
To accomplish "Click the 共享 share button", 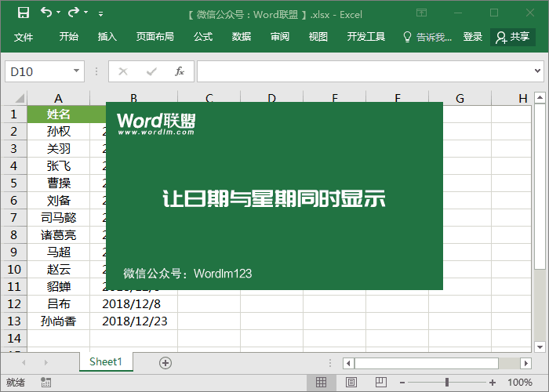I will pos(513,37).
